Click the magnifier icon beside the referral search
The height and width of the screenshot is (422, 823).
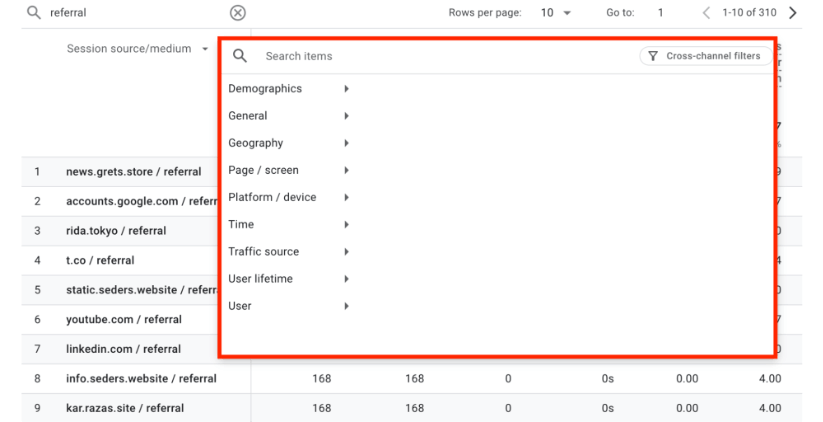[34, 13]
